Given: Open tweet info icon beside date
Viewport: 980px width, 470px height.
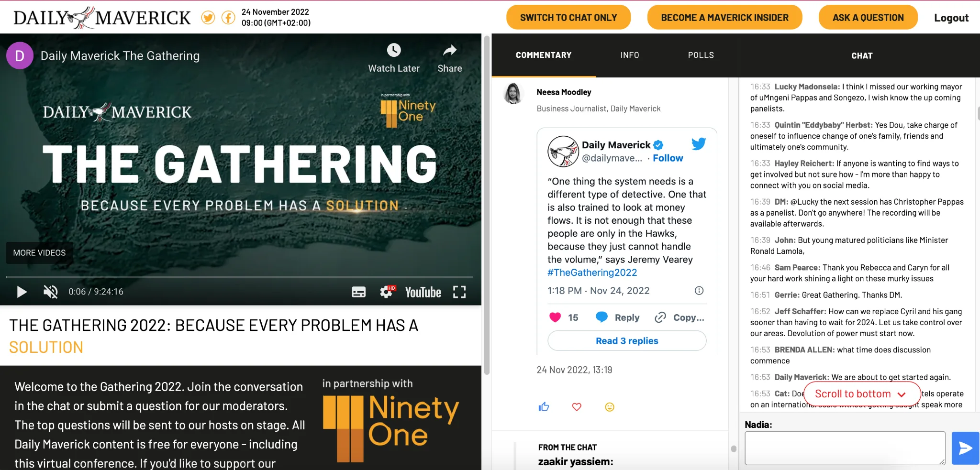Looking at the screenshot, I should (x=699, y=291).
